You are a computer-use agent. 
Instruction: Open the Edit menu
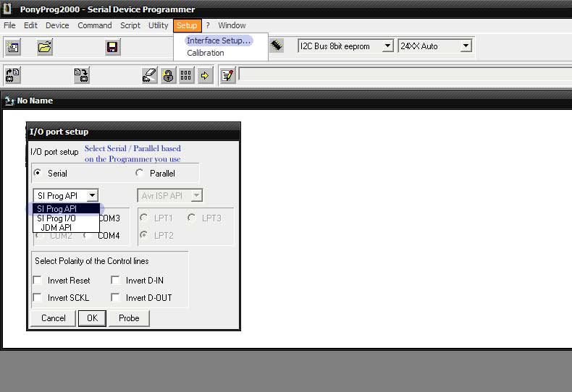[30, 25]
